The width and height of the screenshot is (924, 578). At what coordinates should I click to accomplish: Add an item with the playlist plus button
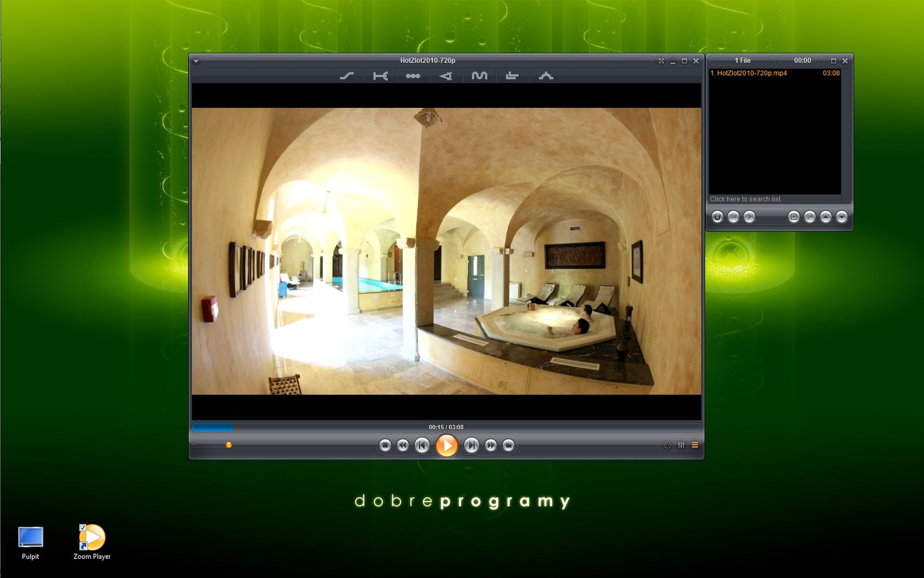tap(794, 217)
